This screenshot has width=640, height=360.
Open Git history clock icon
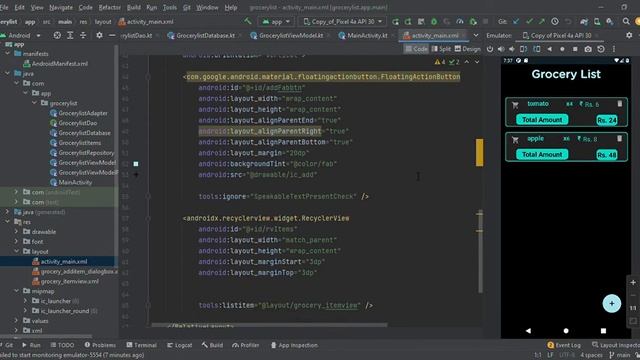pyautogui.click(x=555, y=22)
